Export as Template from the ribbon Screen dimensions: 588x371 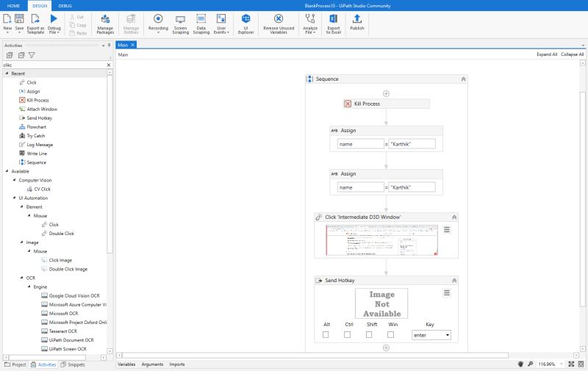(x=35, y=24)
